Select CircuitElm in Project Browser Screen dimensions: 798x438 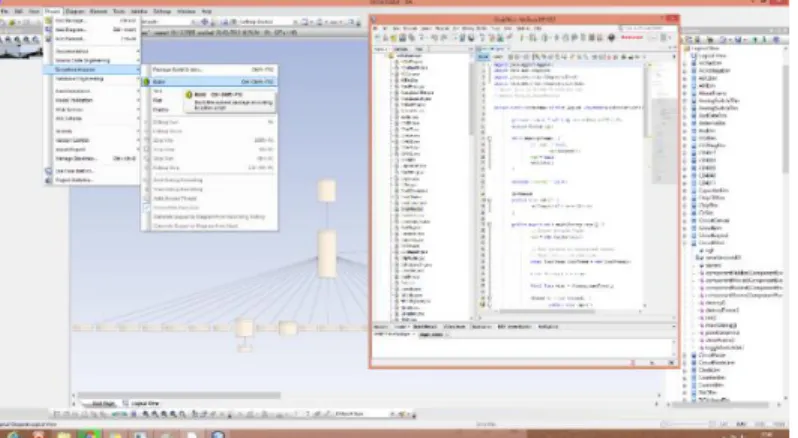(710, 228)
